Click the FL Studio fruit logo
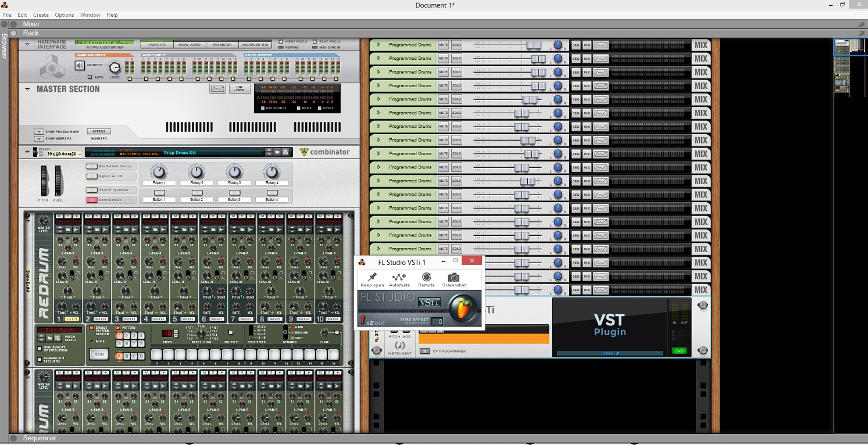868x445 pixels. [463, 309]
